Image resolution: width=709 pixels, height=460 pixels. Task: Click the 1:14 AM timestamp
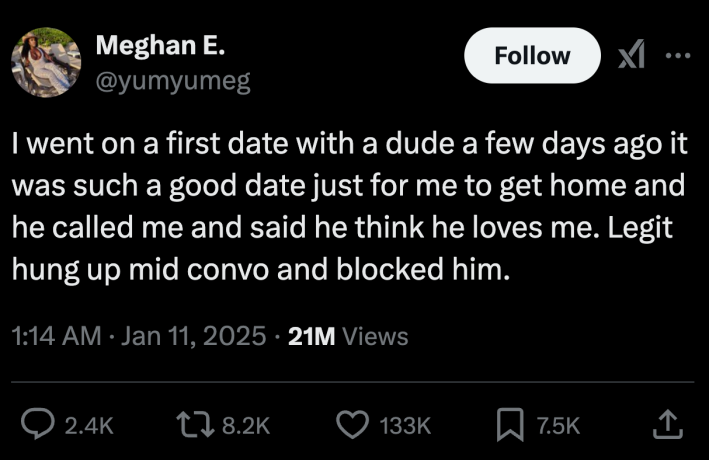(53, 336)
